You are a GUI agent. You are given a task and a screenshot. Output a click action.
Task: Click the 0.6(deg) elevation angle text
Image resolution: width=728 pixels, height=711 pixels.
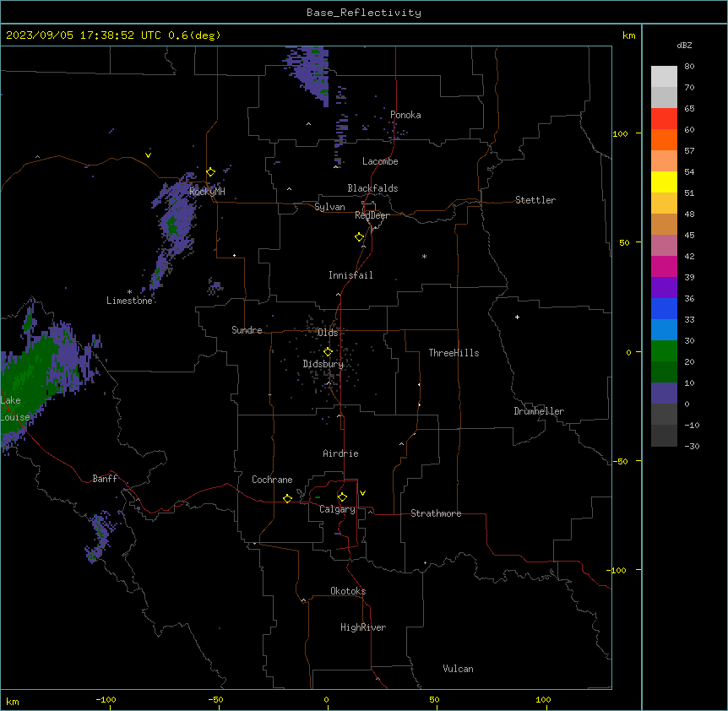tap(194, 35)
